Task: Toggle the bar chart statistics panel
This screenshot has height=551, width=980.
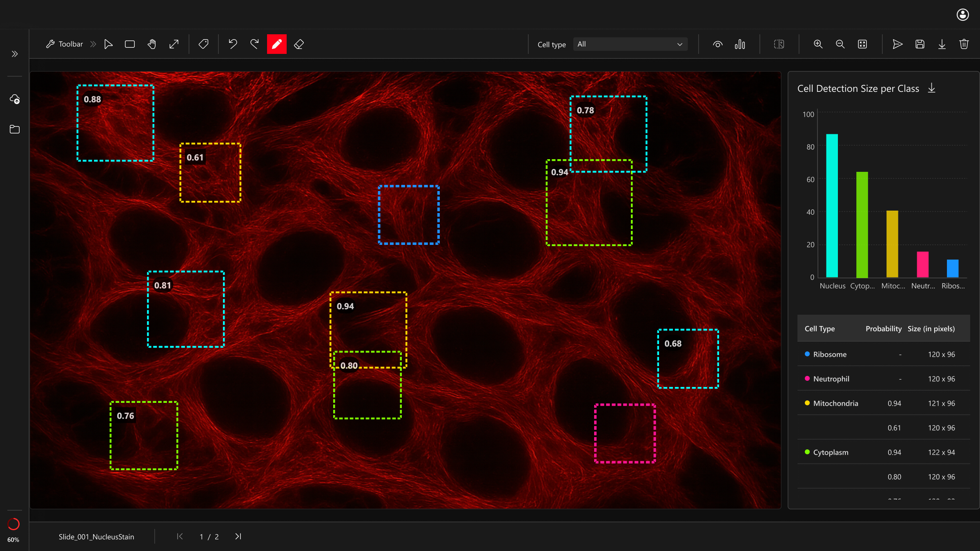Action: pos(740,44)
